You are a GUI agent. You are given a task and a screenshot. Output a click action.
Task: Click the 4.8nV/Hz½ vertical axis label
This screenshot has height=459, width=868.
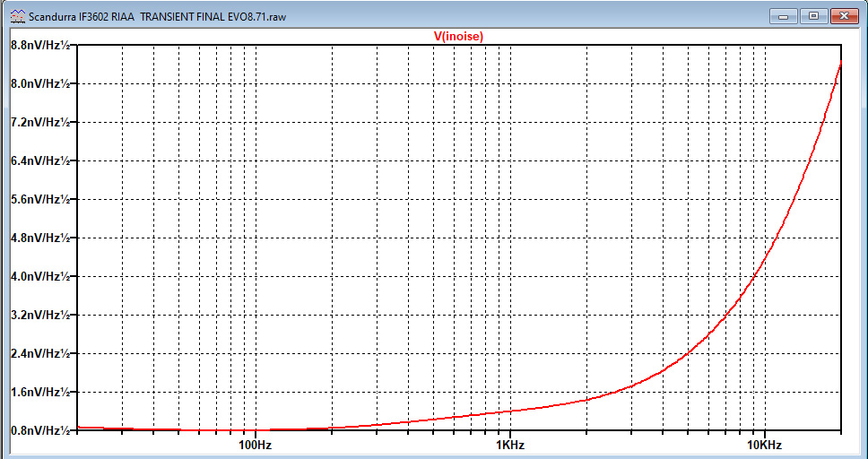[40, 238]
